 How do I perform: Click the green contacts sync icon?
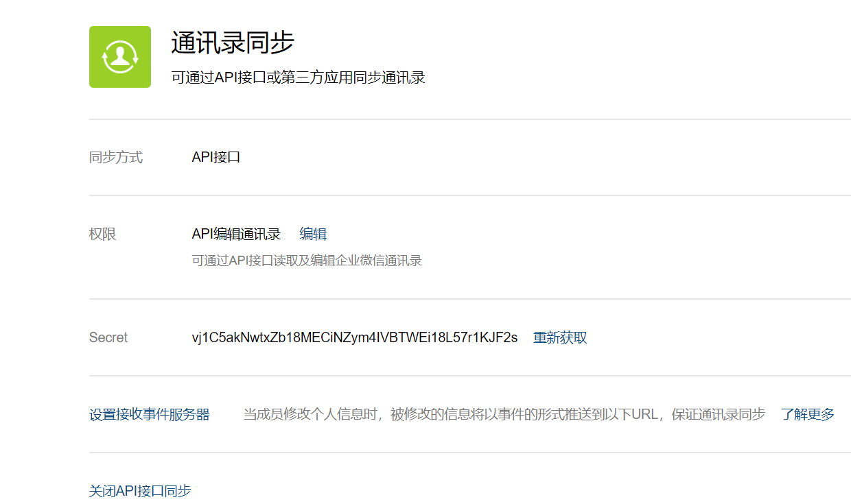click(120, 57)
